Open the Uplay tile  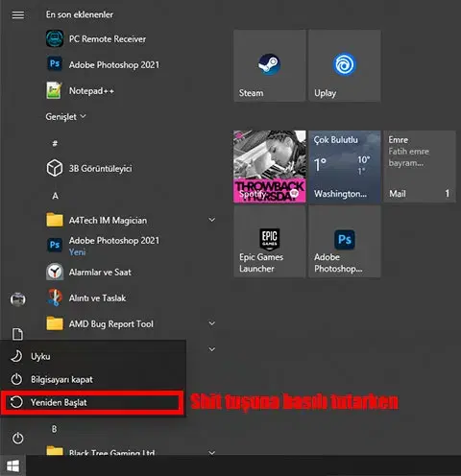pyautogui.click(x=345, y=66)
